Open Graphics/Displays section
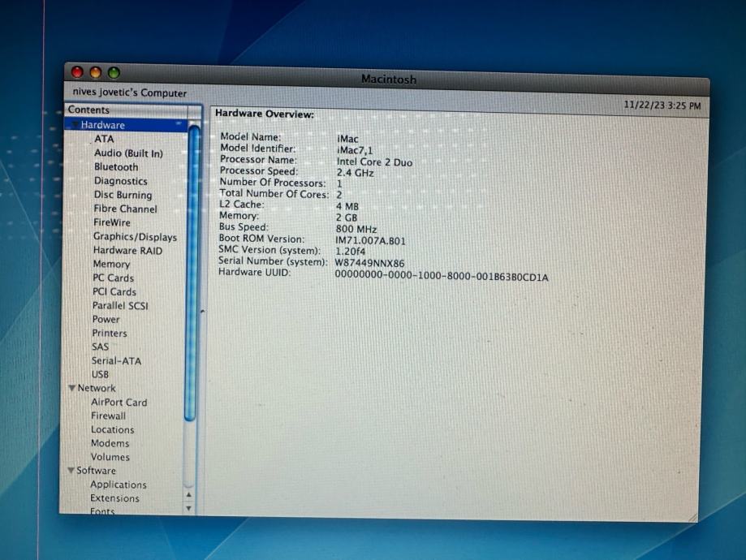 point(135,236)
